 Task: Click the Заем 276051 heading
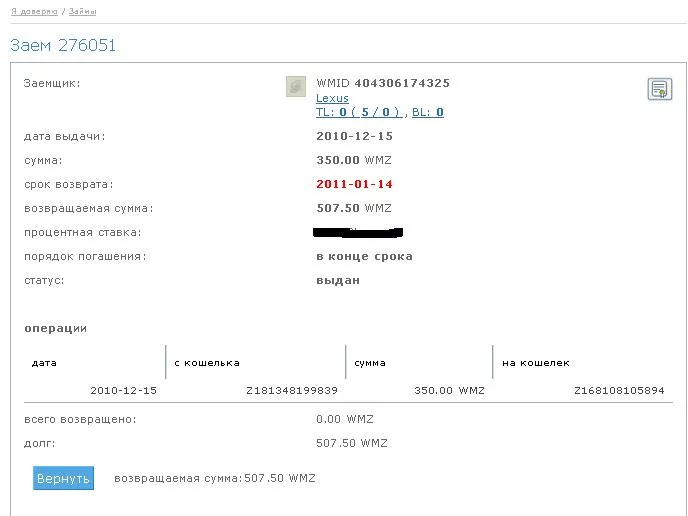tap(63, 45)
